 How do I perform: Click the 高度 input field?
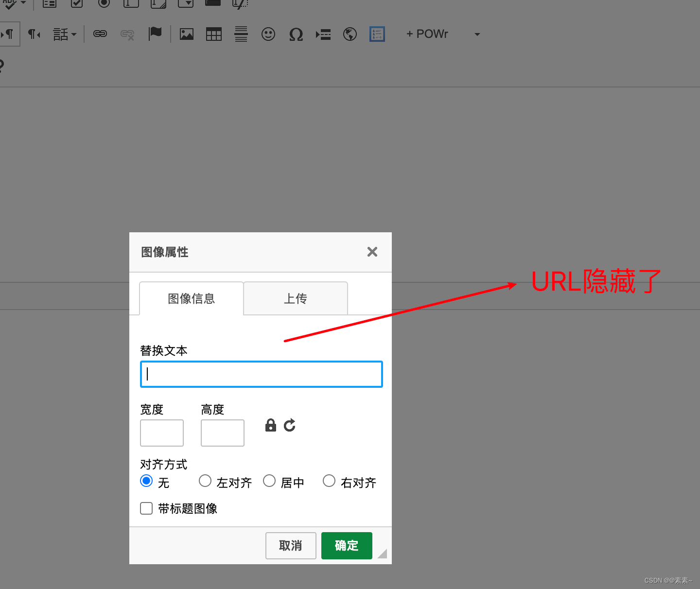coord(223,433)
